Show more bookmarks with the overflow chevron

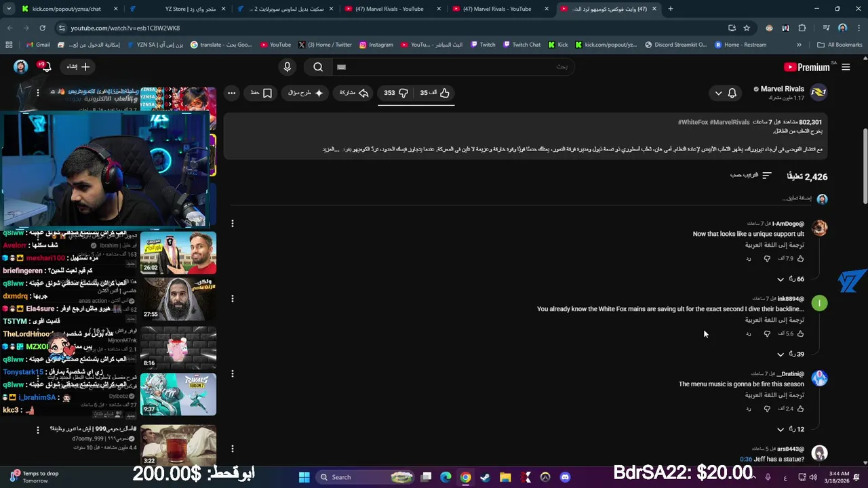click(x=799, y=45)
